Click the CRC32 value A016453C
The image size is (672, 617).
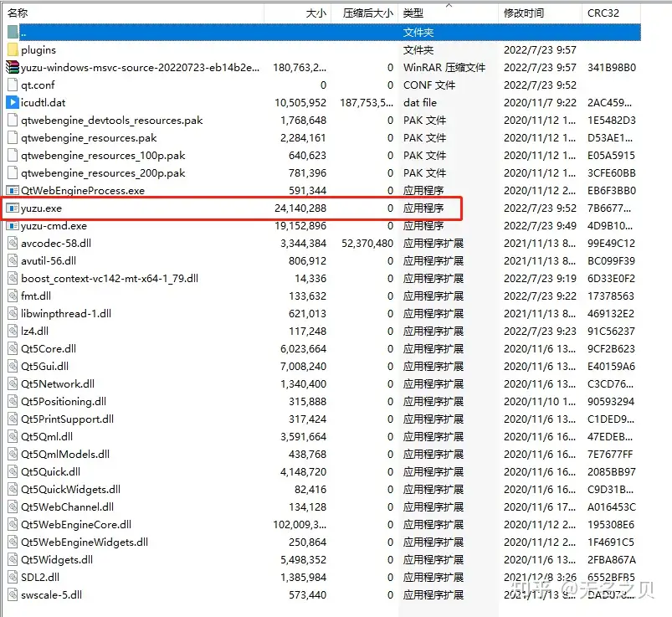click(612, 507)
